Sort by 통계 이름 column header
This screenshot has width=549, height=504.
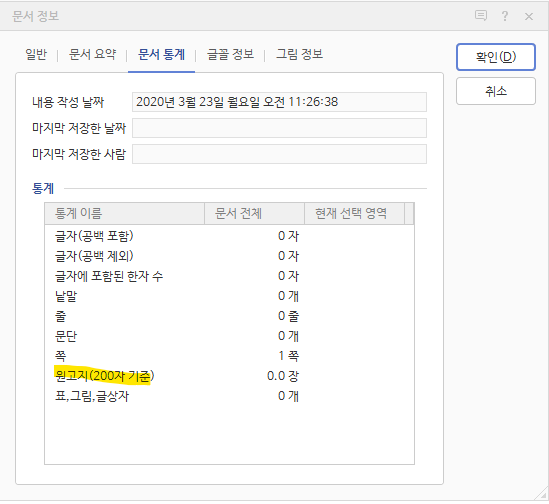(125, 213)
